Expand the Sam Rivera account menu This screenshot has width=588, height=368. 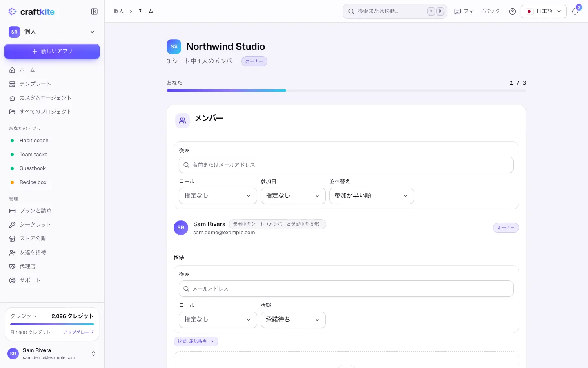point(52,354)
